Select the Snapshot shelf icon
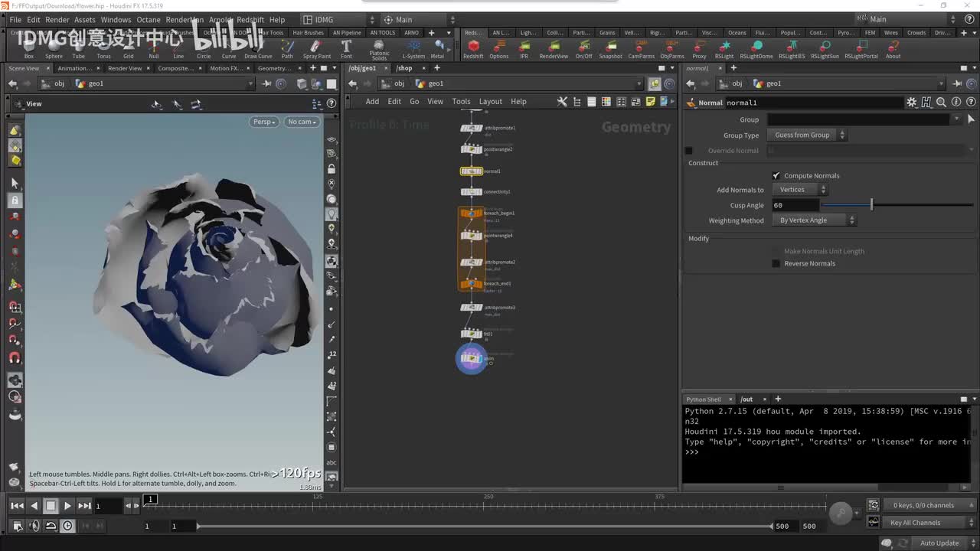Image resolution: width=980 pixels, height=551 pixels. click(610, 47)
